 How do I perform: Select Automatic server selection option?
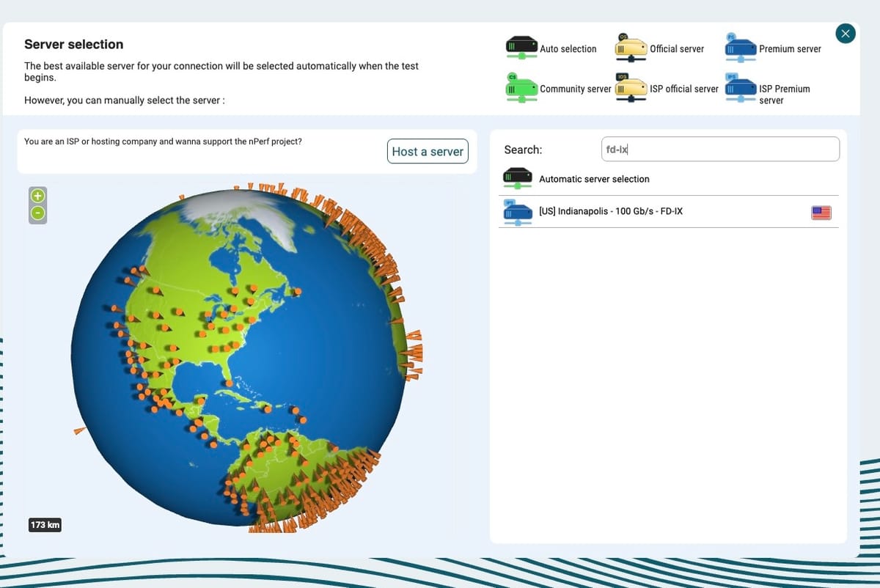[594, 179]
